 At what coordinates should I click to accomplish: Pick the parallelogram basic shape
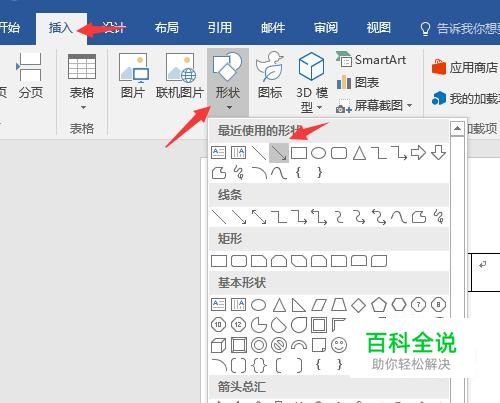(x=319, y=305)
